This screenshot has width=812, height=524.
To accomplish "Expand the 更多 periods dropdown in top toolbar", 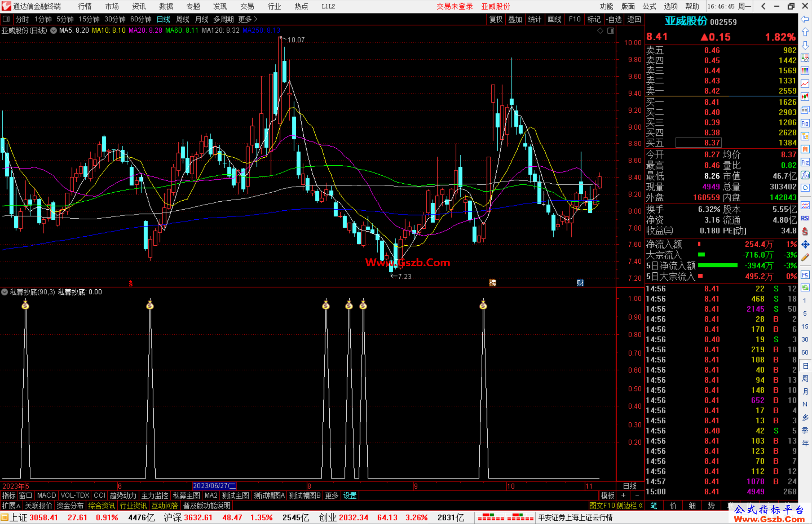I will pos(247,19).
